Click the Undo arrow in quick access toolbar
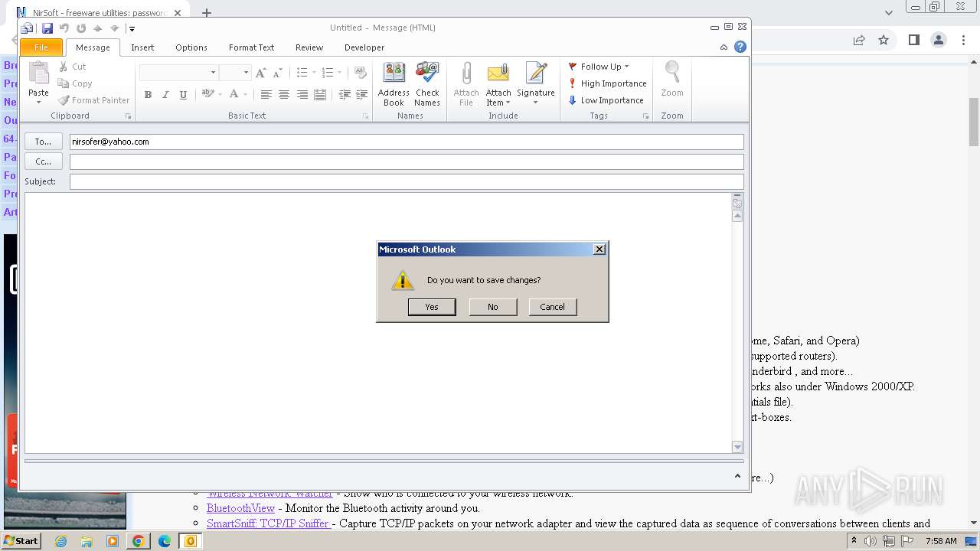The image size is (980, 551). coord(64,28)
